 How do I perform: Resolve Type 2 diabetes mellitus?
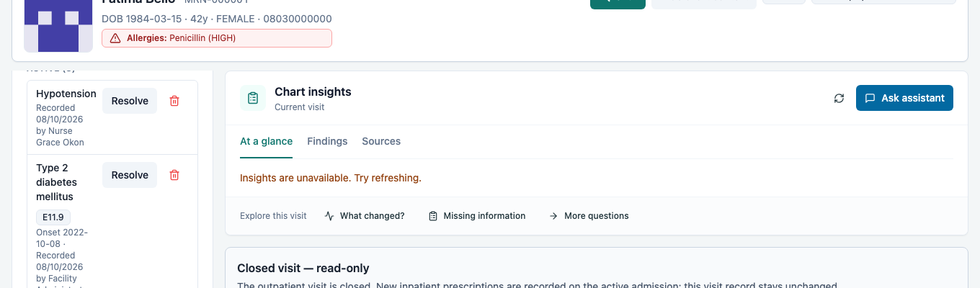(130, 175)
